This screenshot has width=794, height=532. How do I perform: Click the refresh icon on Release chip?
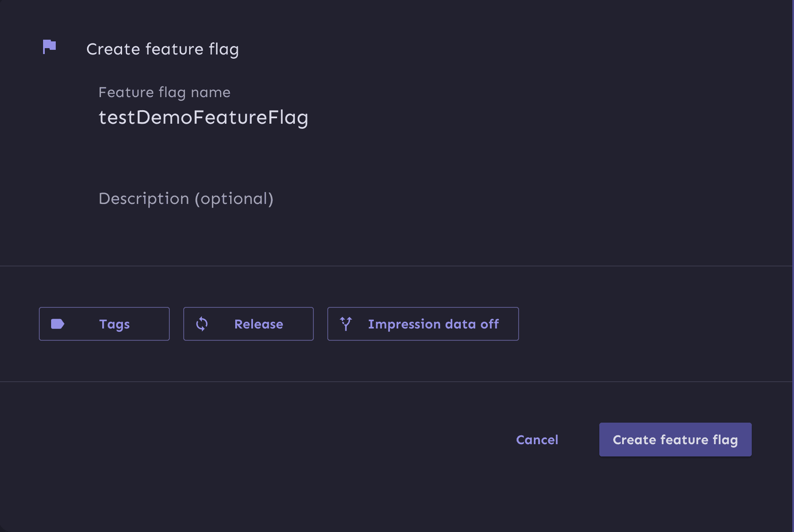tap(202, 324)
